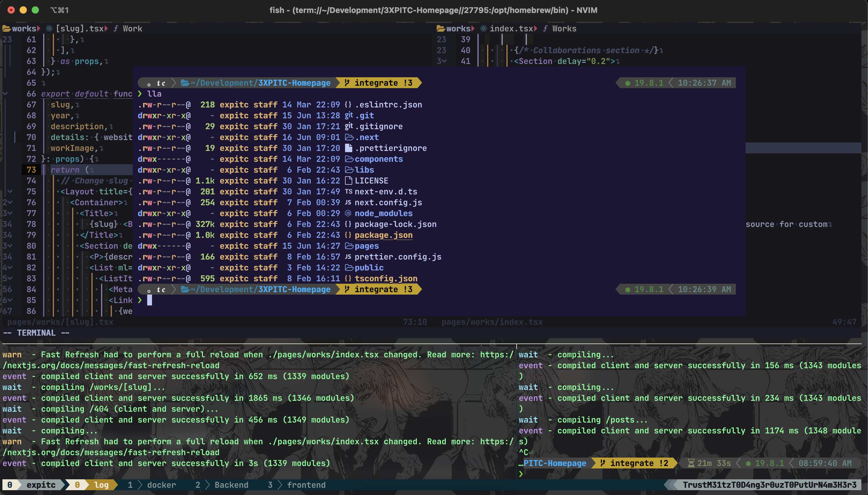Toggle the fold chevron at line 75
The width and height of the screenshot is (868, 495).
tap(10, 192)
